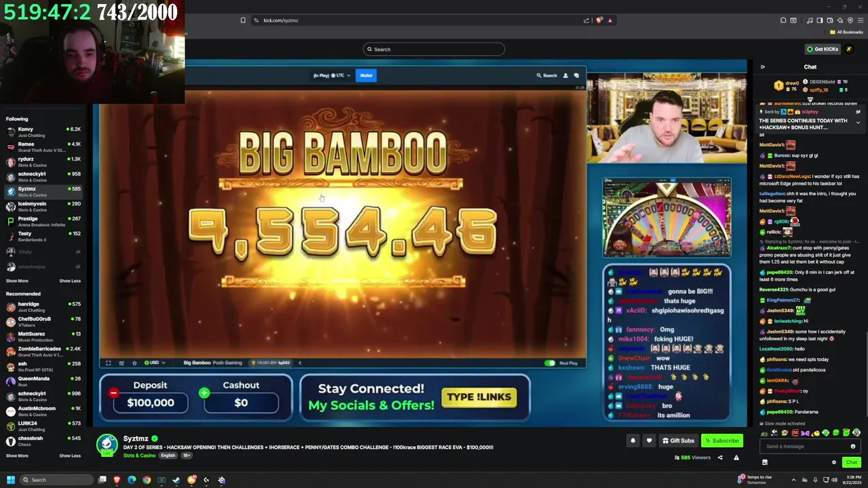
Task: Click the Windows taskbar Search box
Action: (x=57, y=480)
